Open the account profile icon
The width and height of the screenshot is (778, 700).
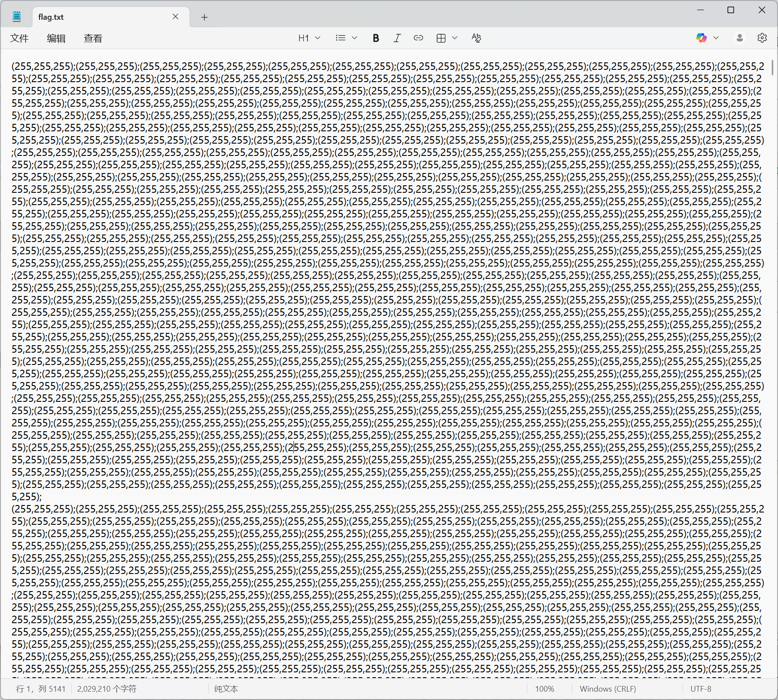740,38
